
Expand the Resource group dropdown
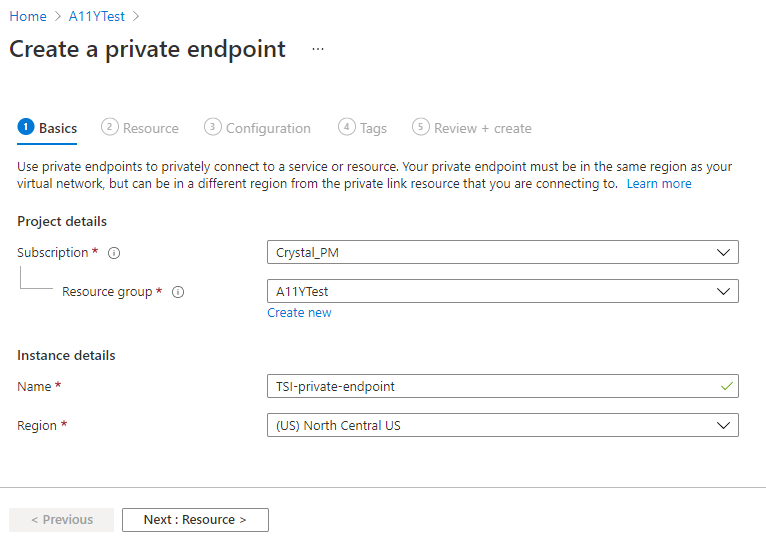(502, 292)
